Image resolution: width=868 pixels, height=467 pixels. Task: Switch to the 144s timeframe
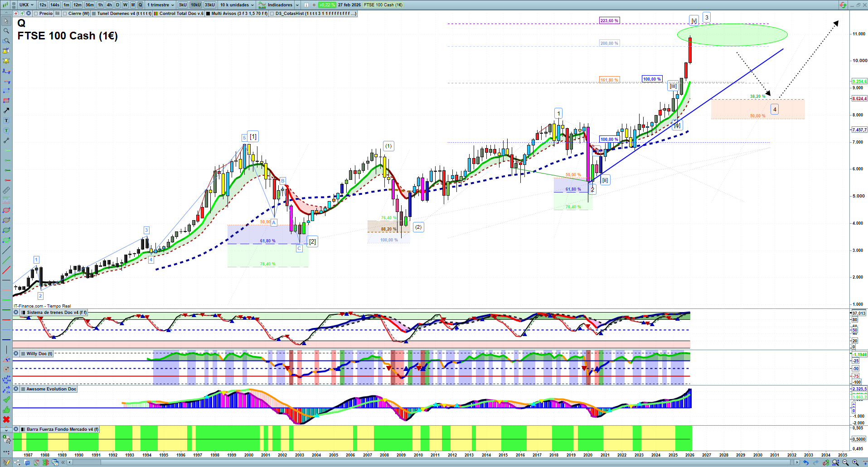point(55,5)
